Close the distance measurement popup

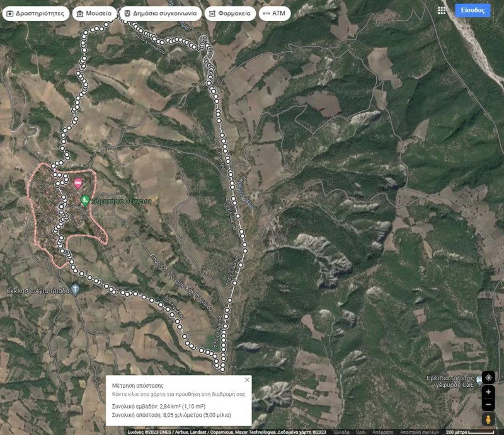click(x=247, y=380)
